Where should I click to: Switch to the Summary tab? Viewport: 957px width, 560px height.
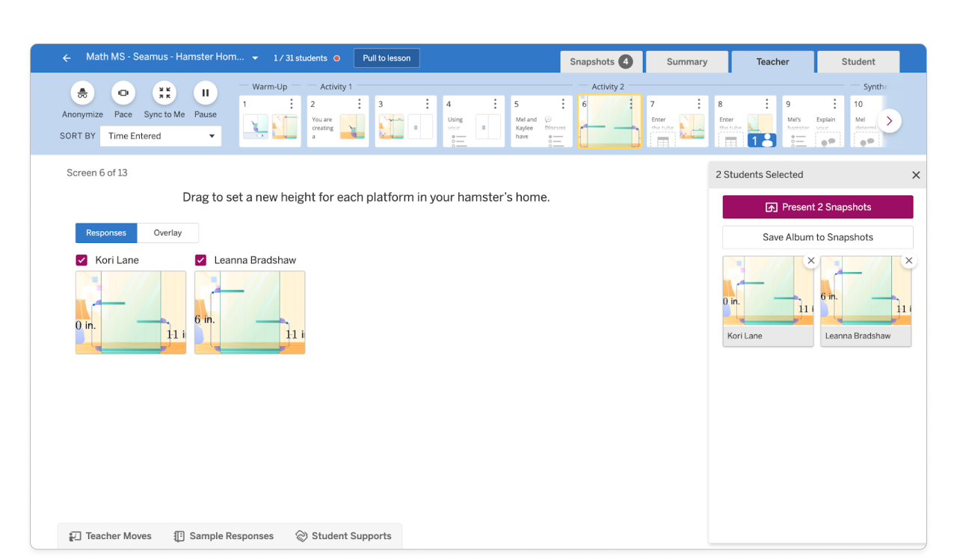click(x=686, y=61)
